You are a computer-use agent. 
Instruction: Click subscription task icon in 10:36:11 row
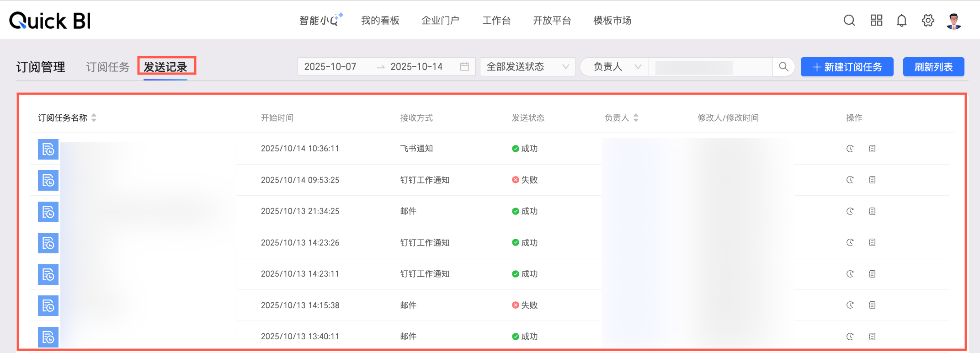[48, 149]
